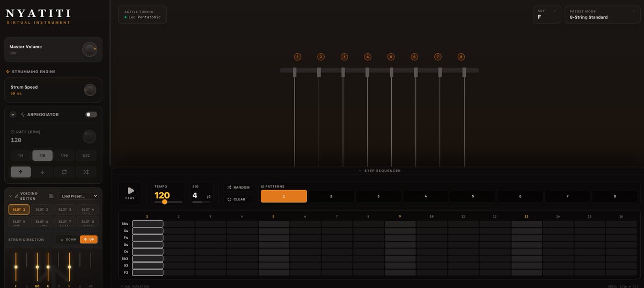The width and height of the screenshot is (644, 288).
Task: Set arpeggiator rate to 1/32
Action: 86,155
